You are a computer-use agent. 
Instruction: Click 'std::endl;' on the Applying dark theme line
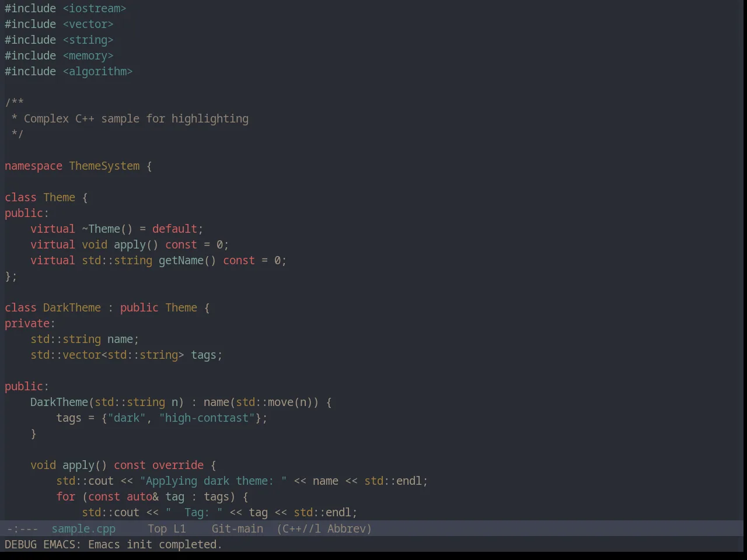pos(396,481)
